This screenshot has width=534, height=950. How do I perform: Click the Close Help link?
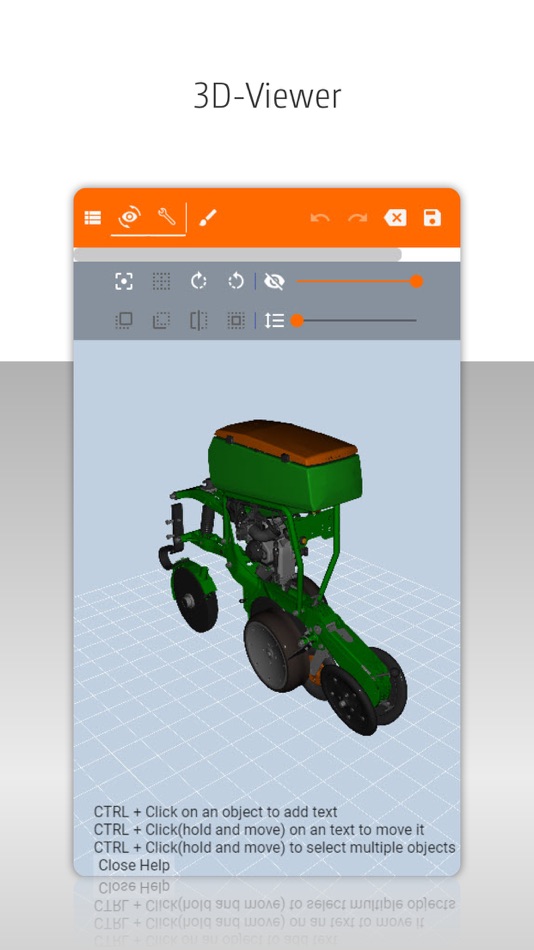(x=135, y=865)
